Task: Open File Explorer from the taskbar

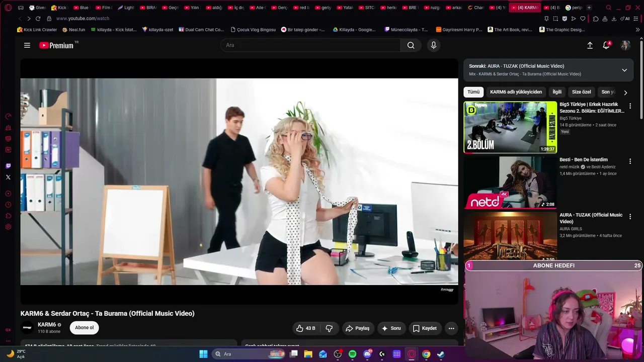Action: click(x=308, y=354)
